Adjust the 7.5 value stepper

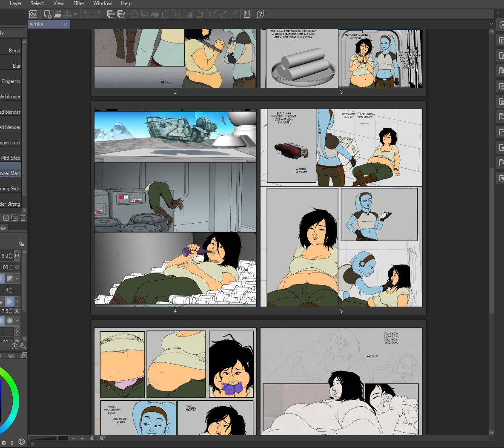11,311
